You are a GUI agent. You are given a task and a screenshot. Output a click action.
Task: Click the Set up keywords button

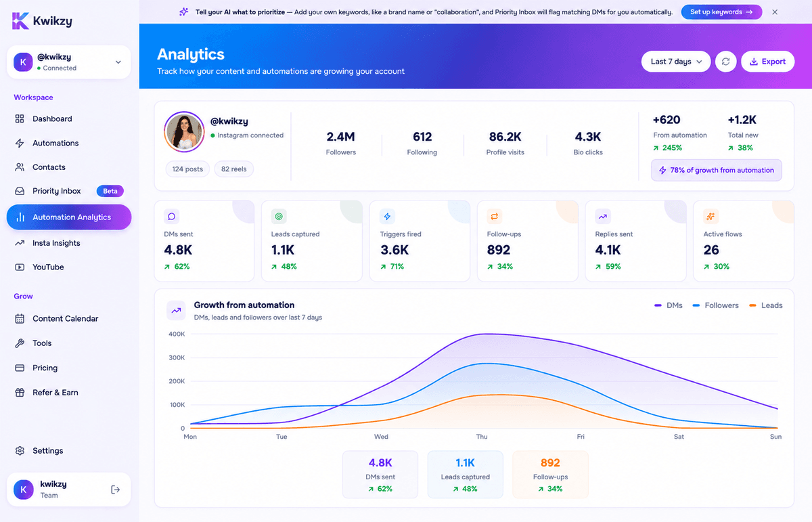point(721,12)
